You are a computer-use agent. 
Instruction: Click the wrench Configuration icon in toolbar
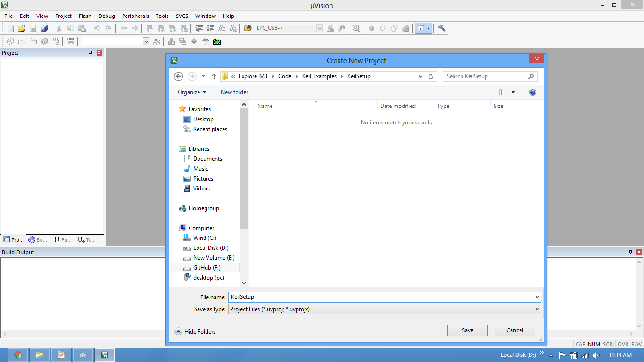coord(442,28)
